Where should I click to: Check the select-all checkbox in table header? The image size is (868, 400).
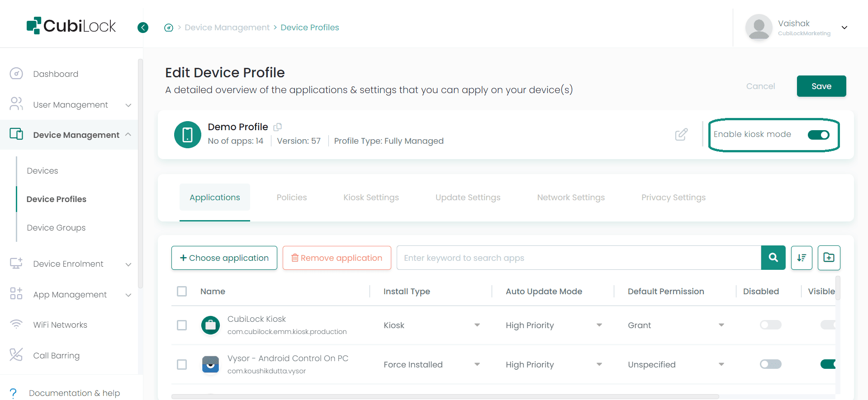tap(182, 292)
